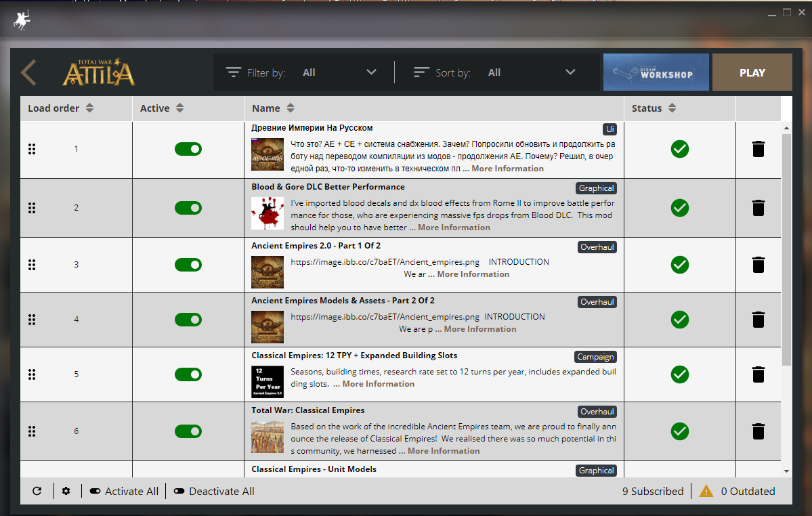Expand the Sort by dropdown
Viewport: 812px width, 516px height.
coord(494,72)
